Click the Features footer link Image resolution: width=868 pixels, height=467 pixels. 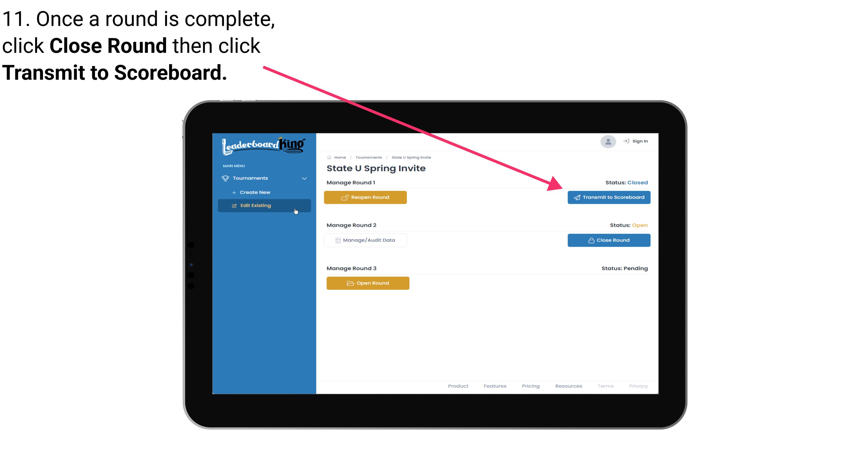[x=494, y=386]
